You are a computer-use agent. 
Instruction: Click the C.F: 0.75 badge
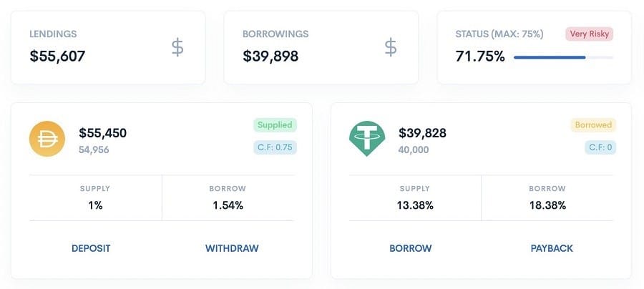click(275, 147)
